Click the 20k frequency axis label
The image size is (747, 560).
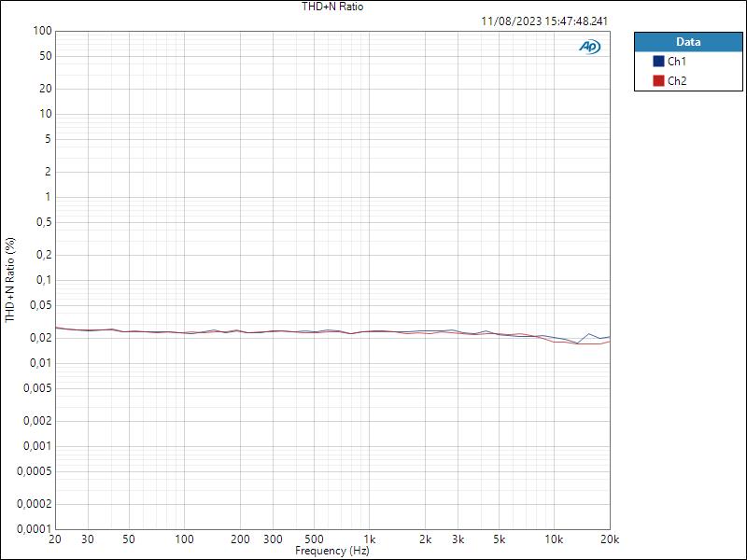click(x=611, y=539)
